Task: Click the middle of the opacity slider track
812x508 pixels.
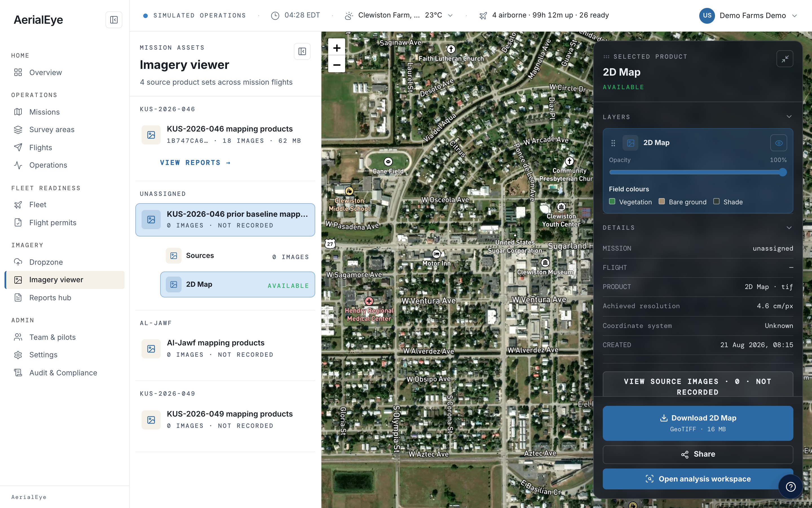Action: (698, 172)
